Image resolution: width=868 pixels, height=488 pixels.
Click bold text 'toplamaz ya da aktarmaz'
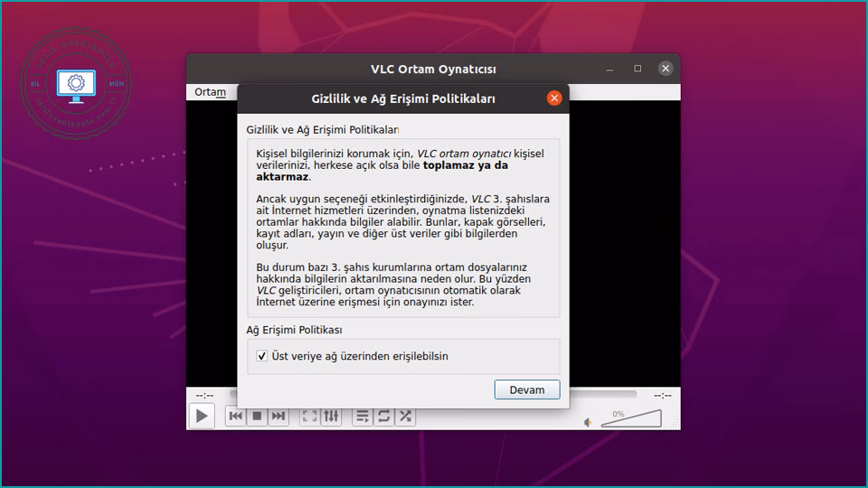(382, 171)
